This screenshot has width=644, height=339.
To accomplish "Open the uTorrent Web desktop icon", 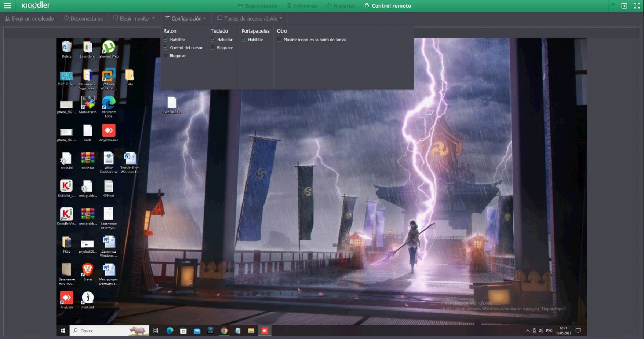I will point(109,49).
